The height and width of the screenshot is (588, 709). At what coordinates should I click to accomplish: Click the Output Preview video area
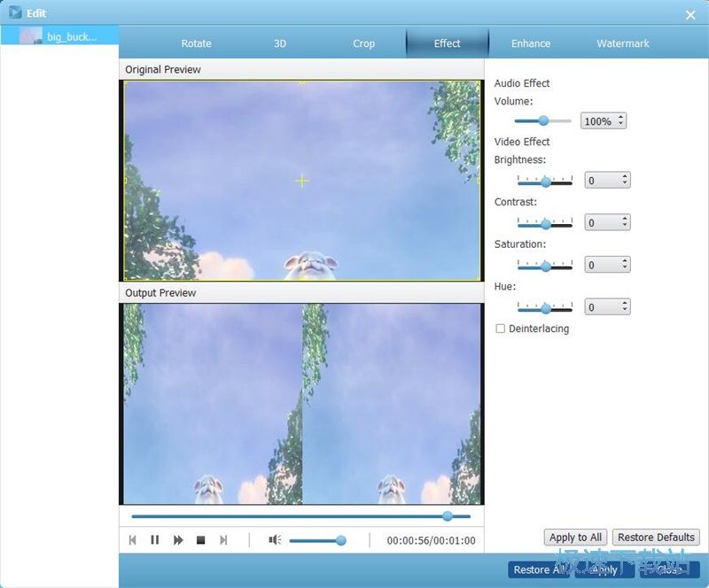coord(301,404)
